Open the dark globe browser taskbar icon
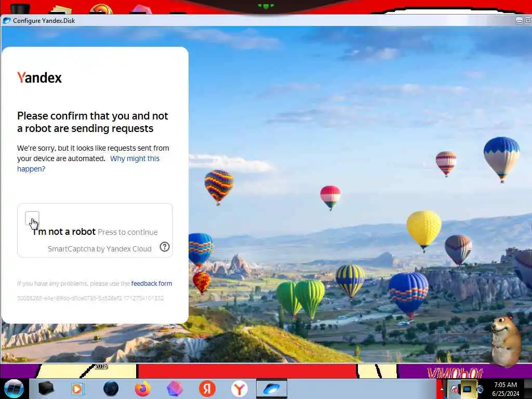 [x=111, y=389]
